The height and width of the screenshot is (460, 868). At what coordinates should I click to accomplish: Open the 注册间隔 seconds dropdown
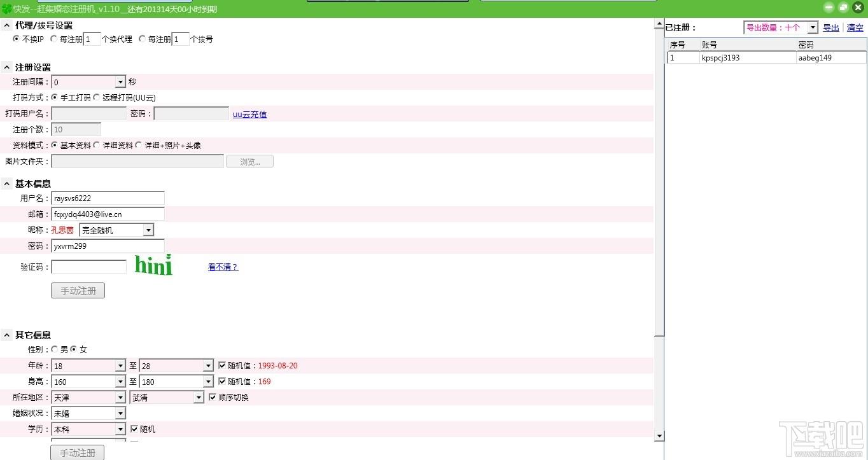[120, 82]
